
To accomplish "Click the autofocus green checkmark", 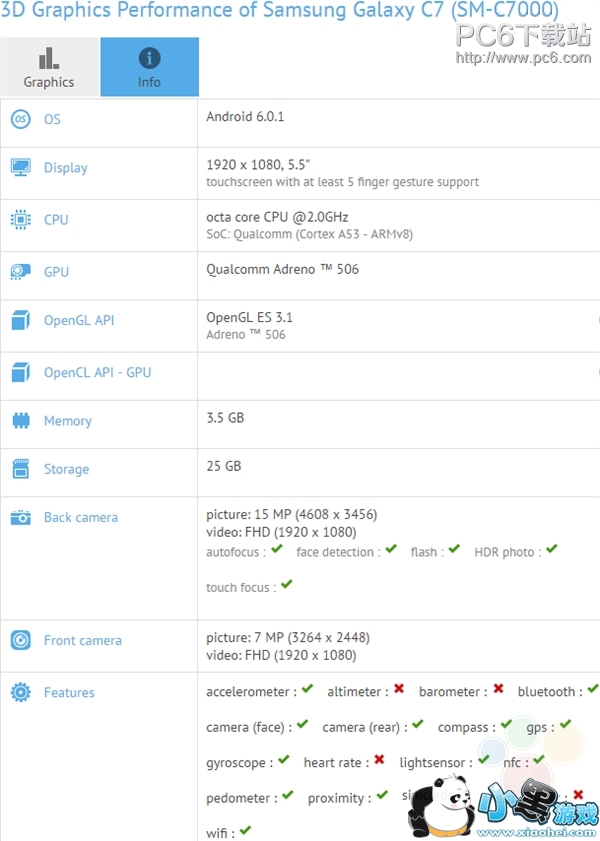I will [277, 549].
